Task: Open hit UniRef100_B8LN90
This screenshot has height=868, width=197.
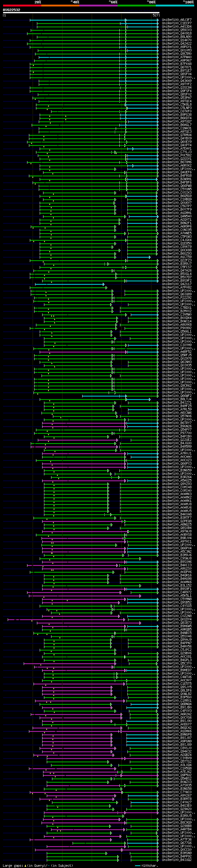Action: tap(177, 37)
